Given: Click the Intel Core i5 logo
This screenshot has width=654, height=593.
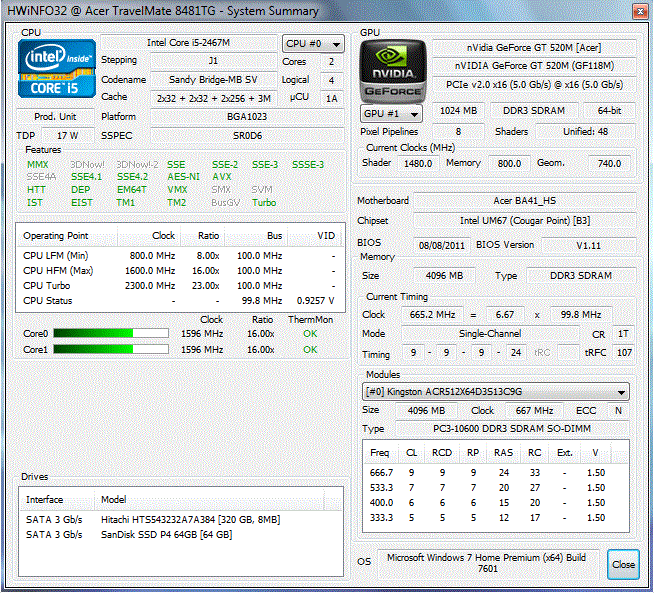Looking at the screenshot, I should [57, 69].
